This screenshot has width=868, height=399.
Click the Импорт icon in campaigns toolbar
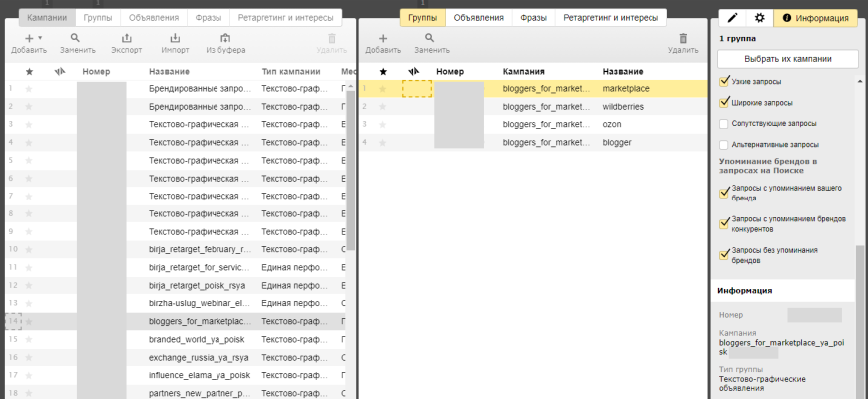(x=175, y=38)
